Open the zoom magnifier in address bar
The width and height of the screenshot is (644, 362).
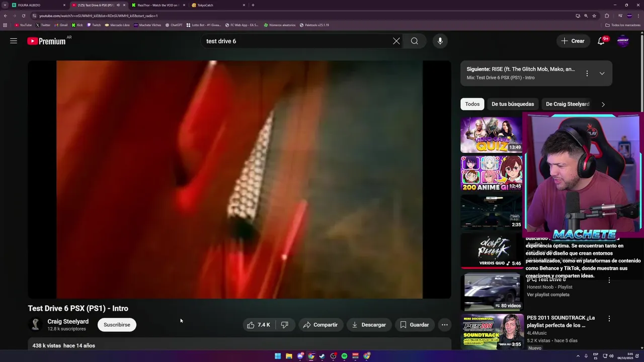586,16
